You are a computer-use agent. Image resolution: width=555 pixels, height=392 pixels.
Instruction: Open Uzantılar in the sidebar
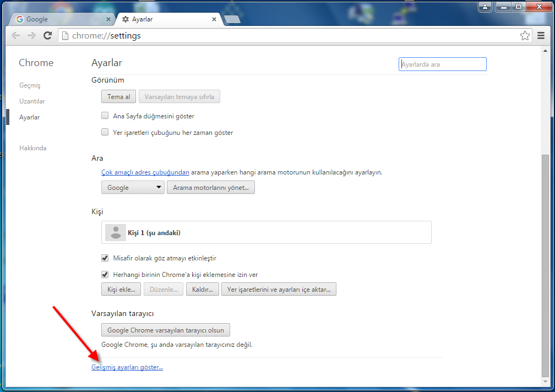click(32, 101)
